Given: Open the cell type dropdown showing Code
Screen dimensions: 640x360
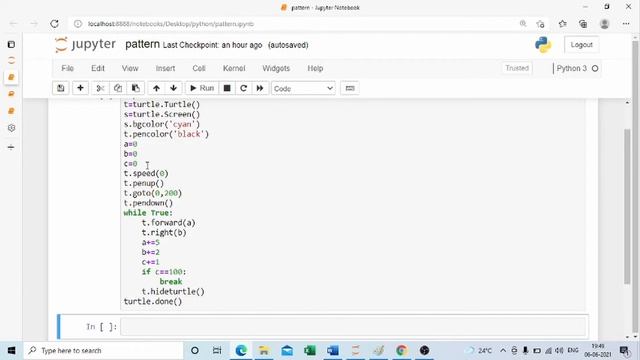Looking at the screenshot, I should pos(303,89).
